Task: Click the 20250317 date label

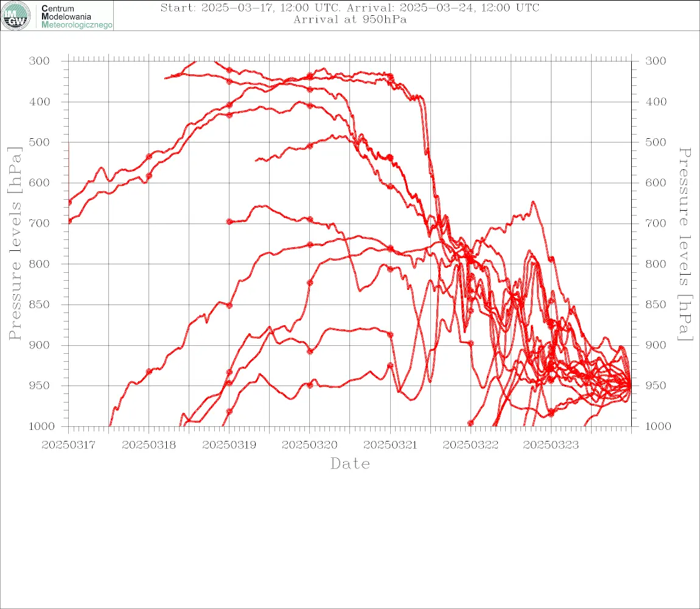Action: pyautogui.click(x=68, y=445)
